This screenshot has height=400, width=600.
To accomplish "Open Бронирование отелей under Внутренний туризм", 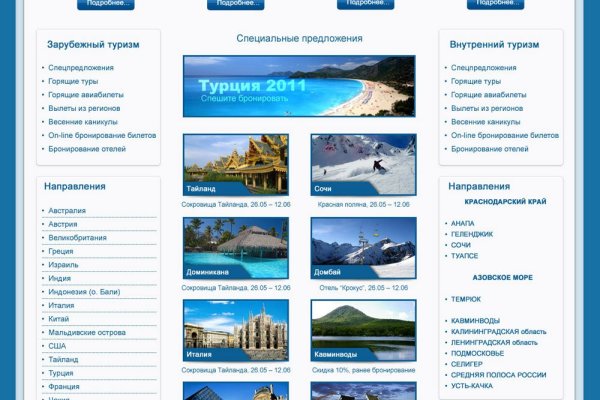I will click(489, 149).
